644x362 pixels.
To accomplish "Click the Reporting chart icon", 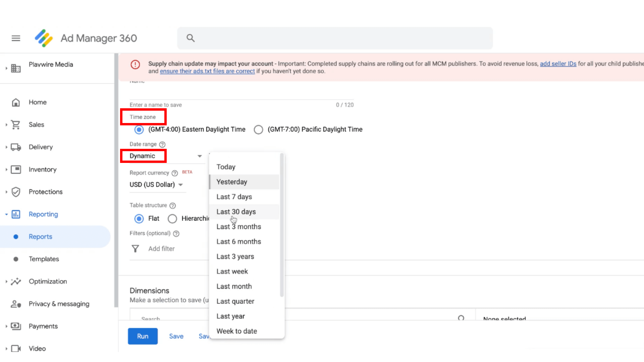I will tap(16, 214).
